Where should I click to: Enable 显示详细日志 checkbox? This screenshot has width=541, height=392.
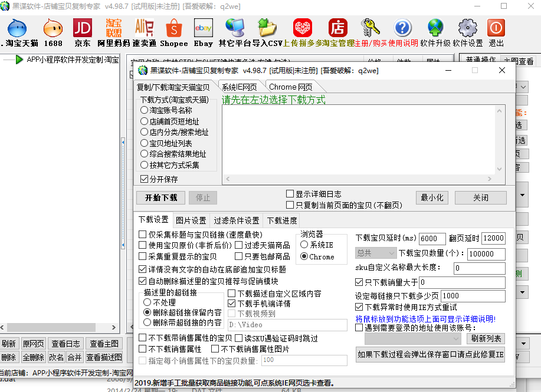point(290,194)
